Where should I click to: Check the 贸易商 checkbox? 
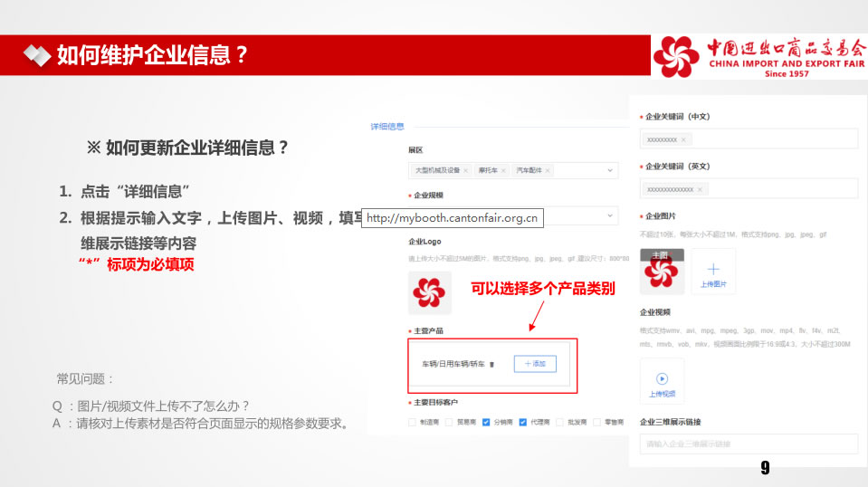(449, 422)
